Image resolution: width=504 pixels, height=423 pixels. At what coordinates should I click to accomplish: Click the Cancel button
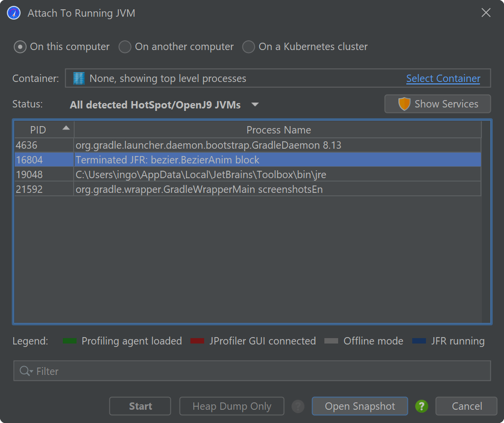click(466, 406)
